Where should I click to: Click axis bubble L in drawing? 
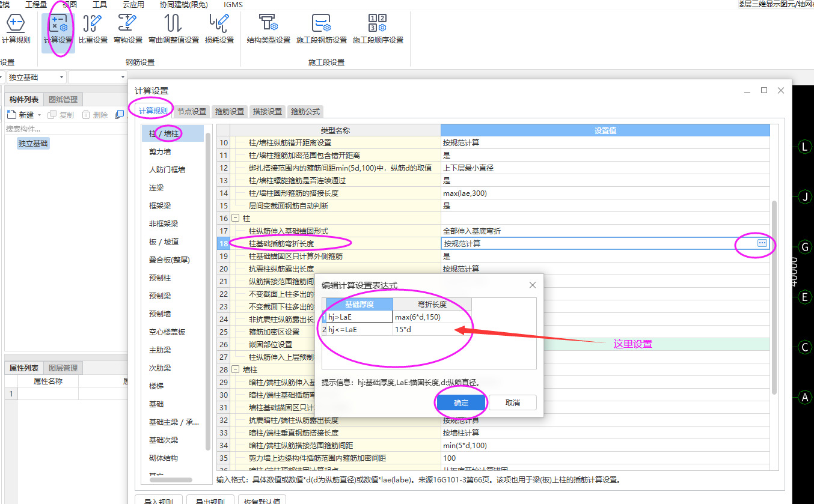(805, 147)
